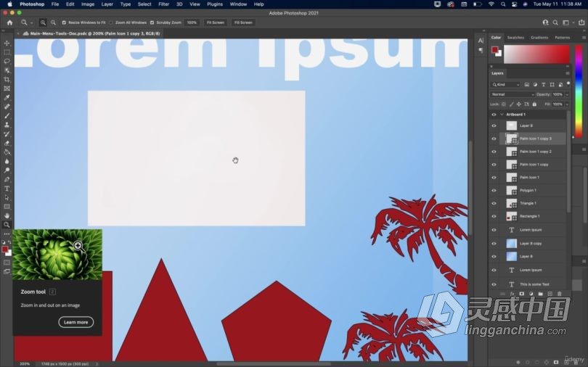Open the Character panel icon (A|)

point(481,41)
